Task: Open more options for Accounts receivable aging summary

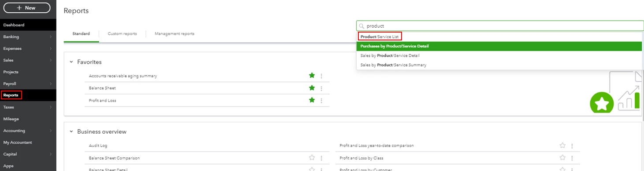Action: click(x=321, y=76)
